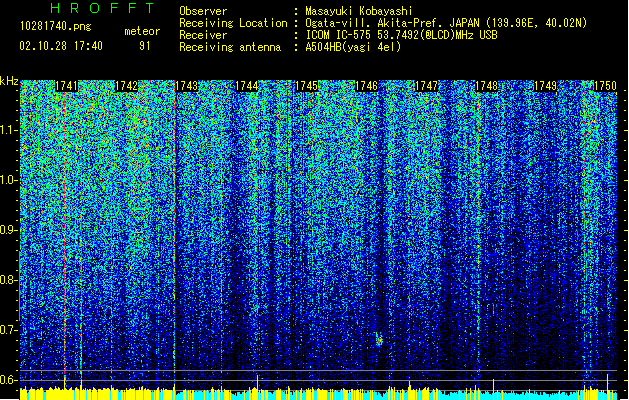The image size is (629, 400).
Task: Click the Observer label
Action: click(203, 11)
